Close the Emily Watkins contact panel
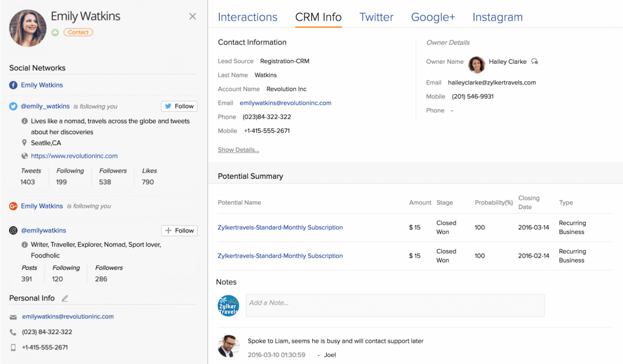623x364 pixels. pyautogui.click(x=193, y=16)
